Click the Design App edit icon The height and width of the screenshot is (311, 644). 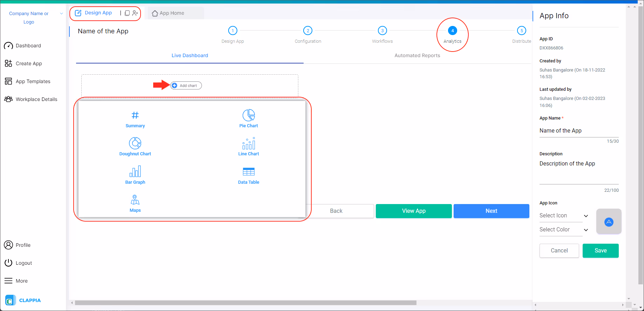[78, 13]
